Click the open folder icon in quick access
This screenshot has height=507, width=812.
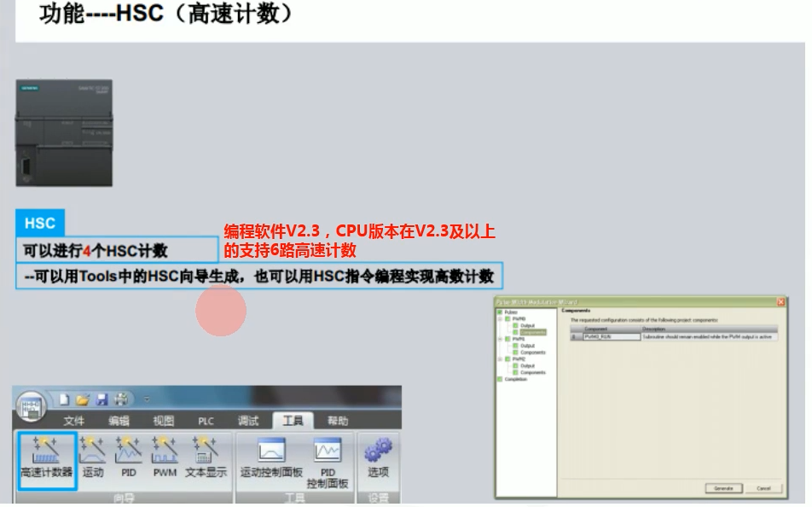(x=83, y=399)
